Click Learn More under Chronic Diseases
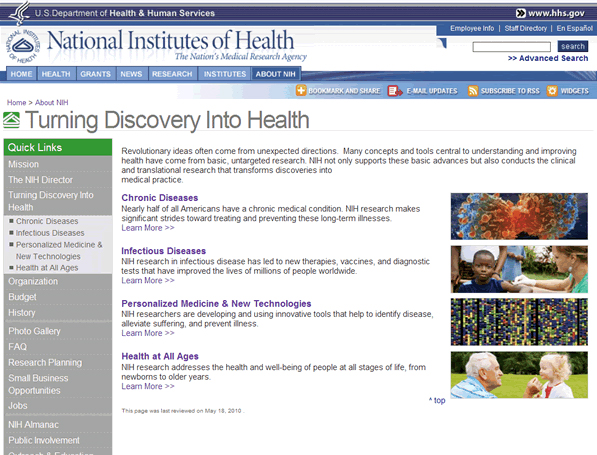Image resolution: width=597 pixels, height=455 pixels. tap(148, 228)
